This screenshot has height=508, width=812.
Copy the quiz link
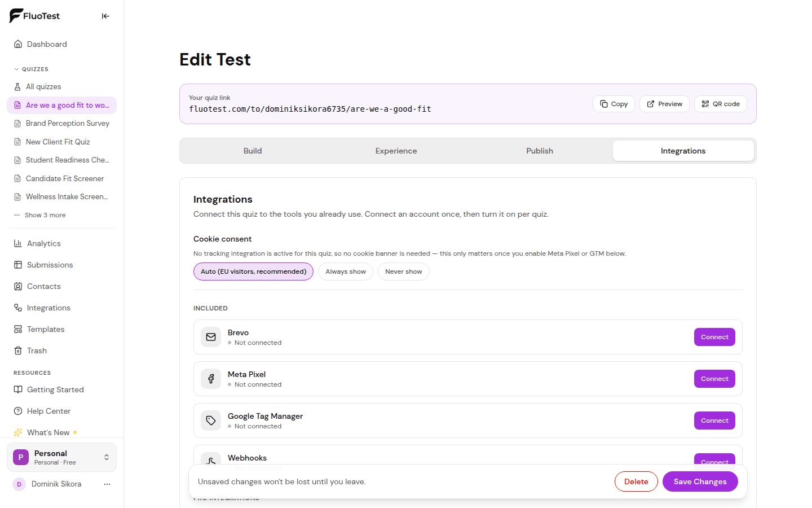tap(614, 104)
